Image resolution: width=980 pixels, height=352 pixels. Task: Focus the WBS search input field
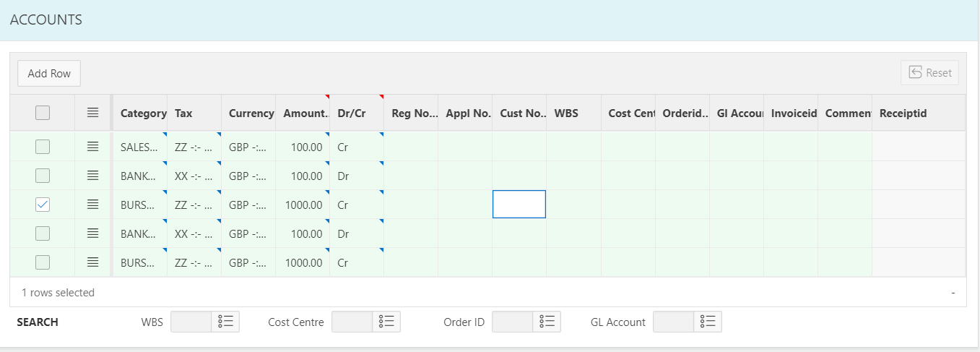click(x=191, y=322)
